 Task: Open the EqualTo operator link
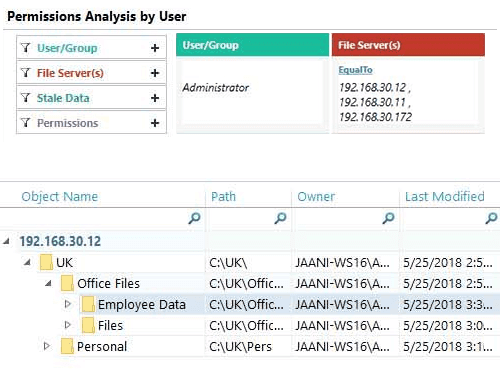(x=355, y=70)
